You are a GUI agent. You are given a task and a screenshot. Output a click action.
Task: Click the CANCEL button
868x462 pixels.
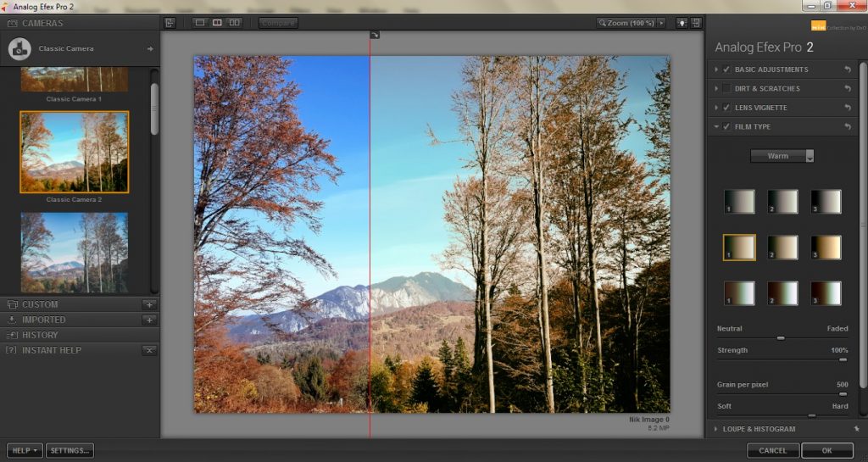(x=773, y=450)
